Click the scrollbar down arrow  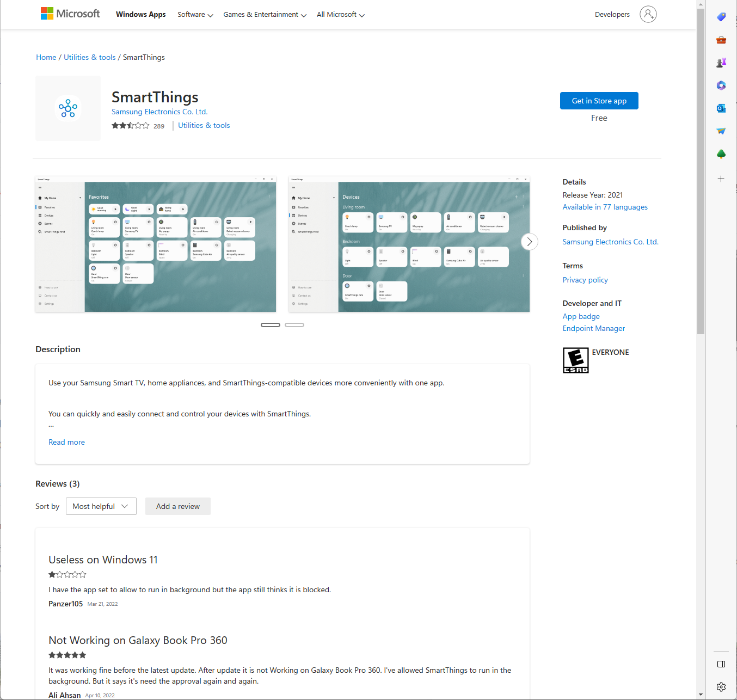701,695
